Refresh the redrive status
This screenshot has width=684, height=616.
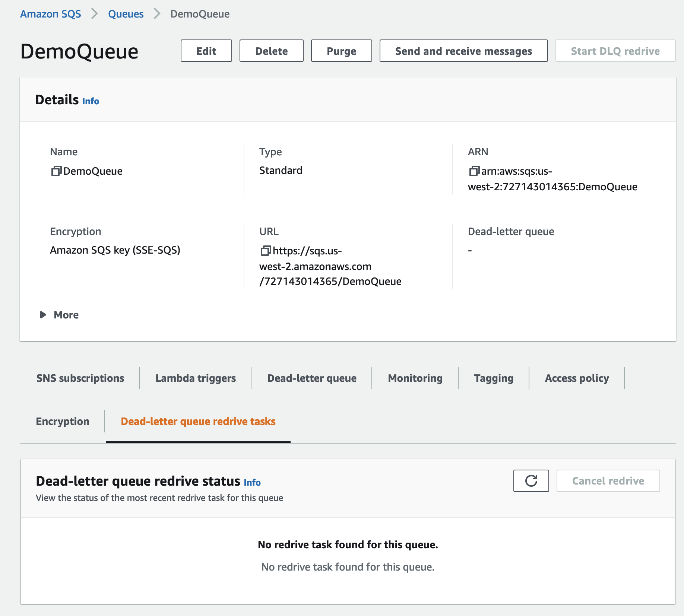coord(531,481)
